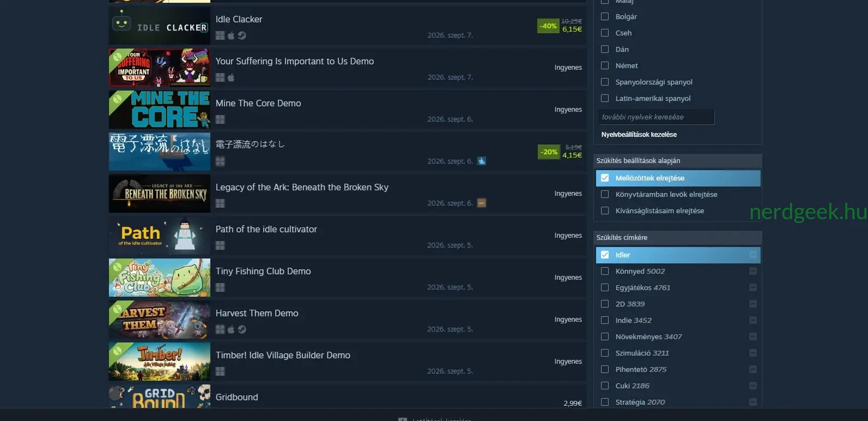Click the 6,15€ price on Idle Clacker
868x421 pixels.
tap(572, 29)
